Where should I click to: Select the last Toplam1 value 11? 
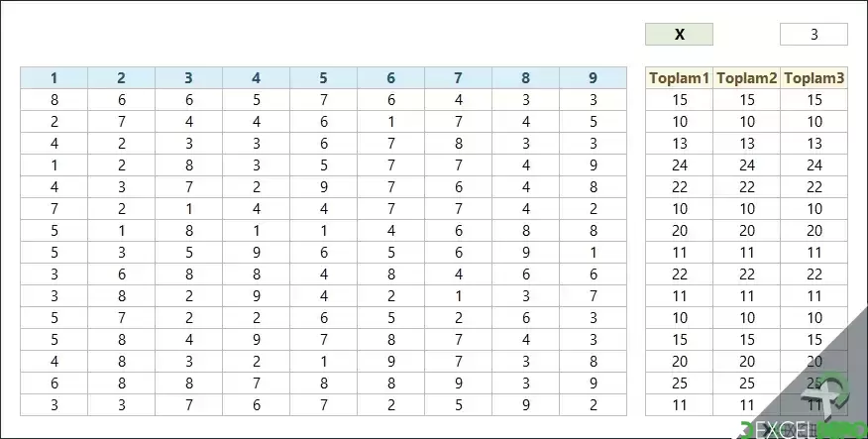[x=679, y=404]
